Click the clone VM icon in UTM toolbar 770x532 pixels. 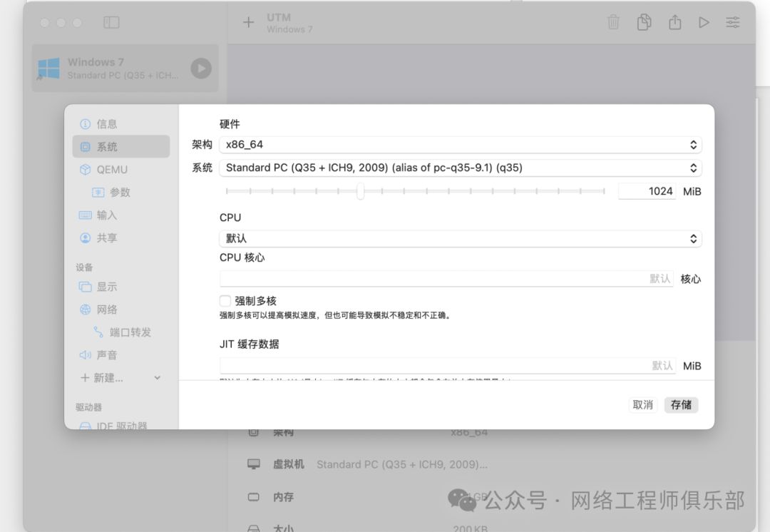coord(645,22)
